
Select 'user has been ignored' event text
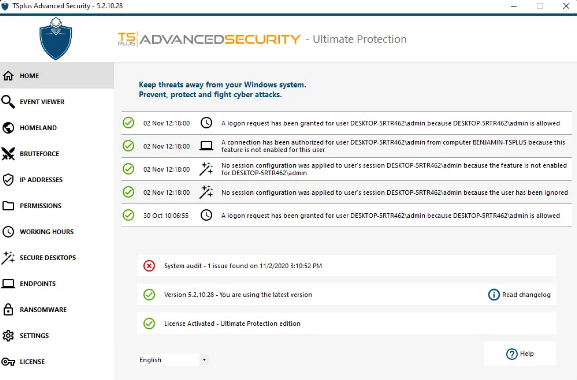394,192
